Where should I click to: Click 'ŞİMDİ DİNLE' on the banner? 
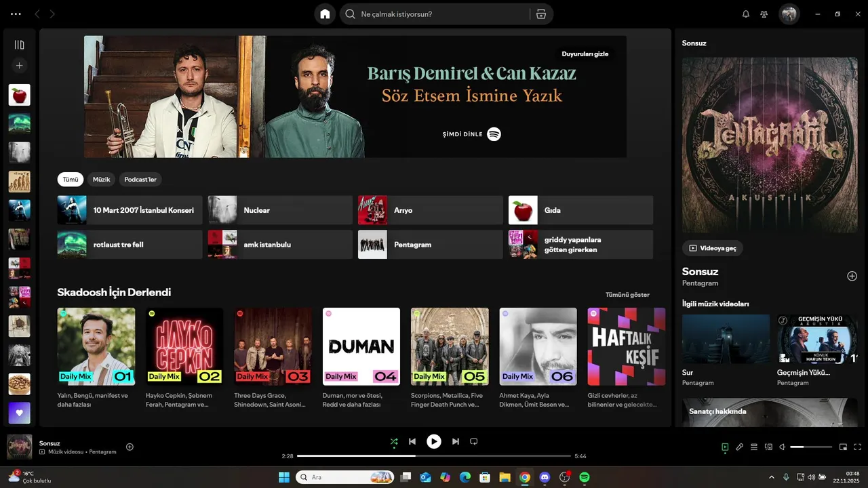[471, 134]
